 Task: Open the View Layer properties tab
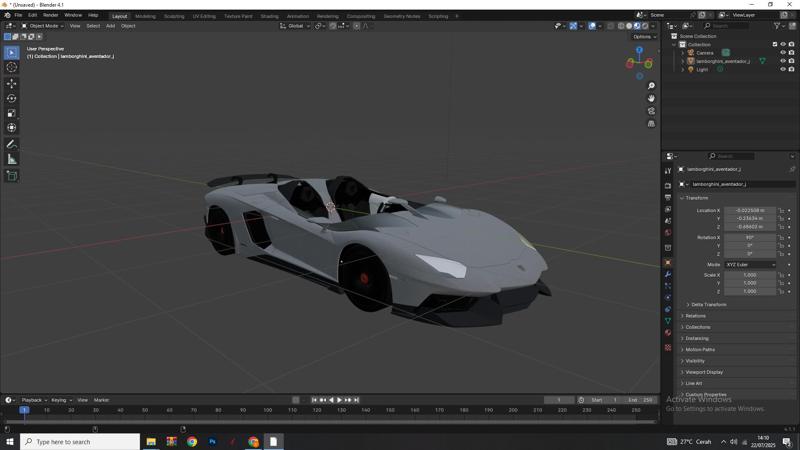click(668, 209)
